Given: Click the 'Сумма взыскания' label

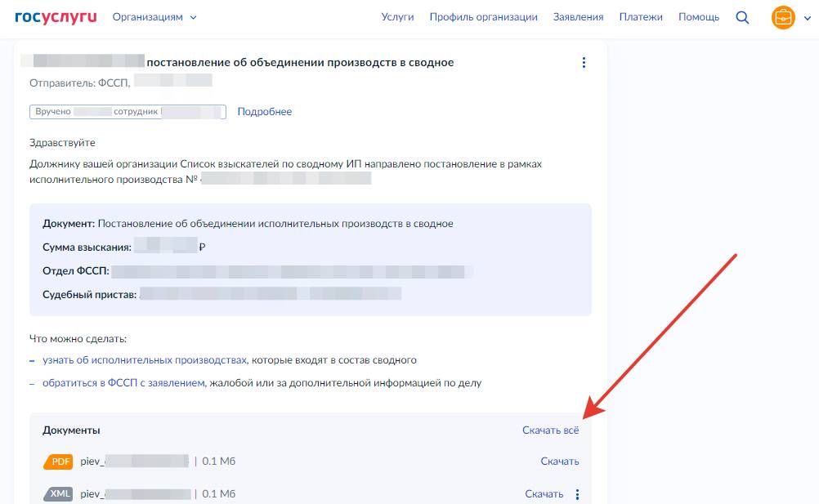Looking at the screenshot, I should coord(87,248).
